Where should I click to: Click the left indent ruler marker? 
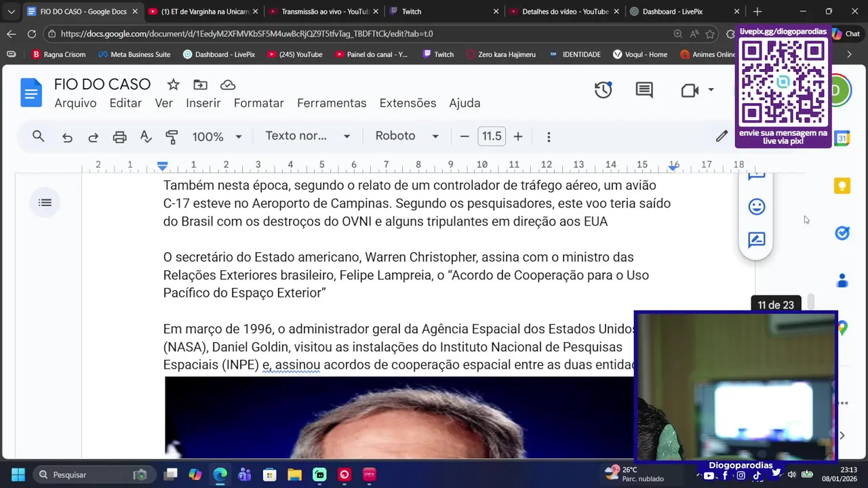point(162,166)
